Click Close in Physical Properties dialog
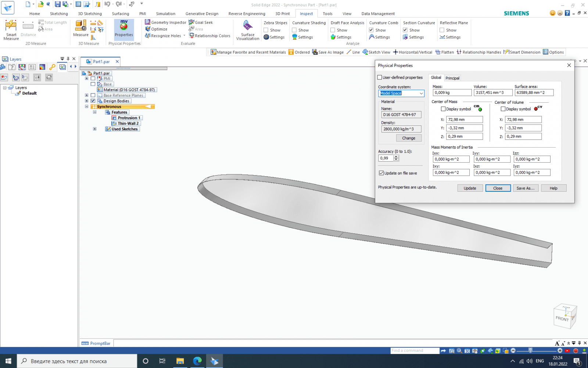 (x=498, y=188)
